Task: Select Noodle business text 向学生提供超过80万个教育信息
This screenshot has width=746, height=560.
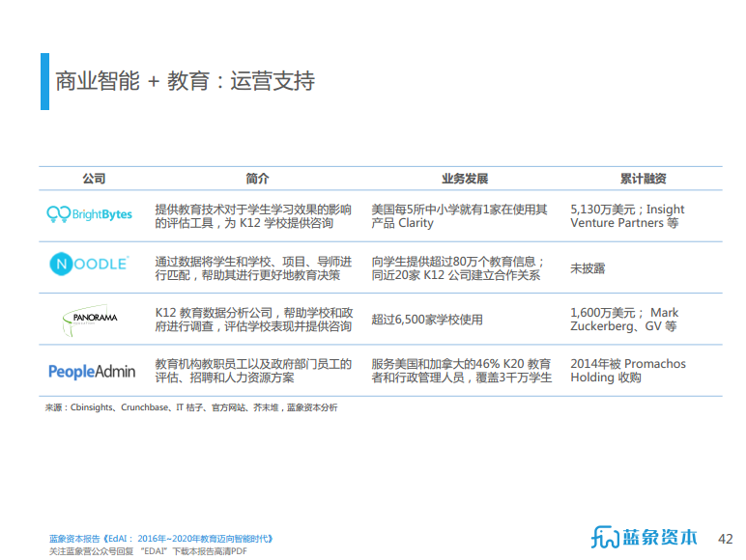Action: click(458, 268)
